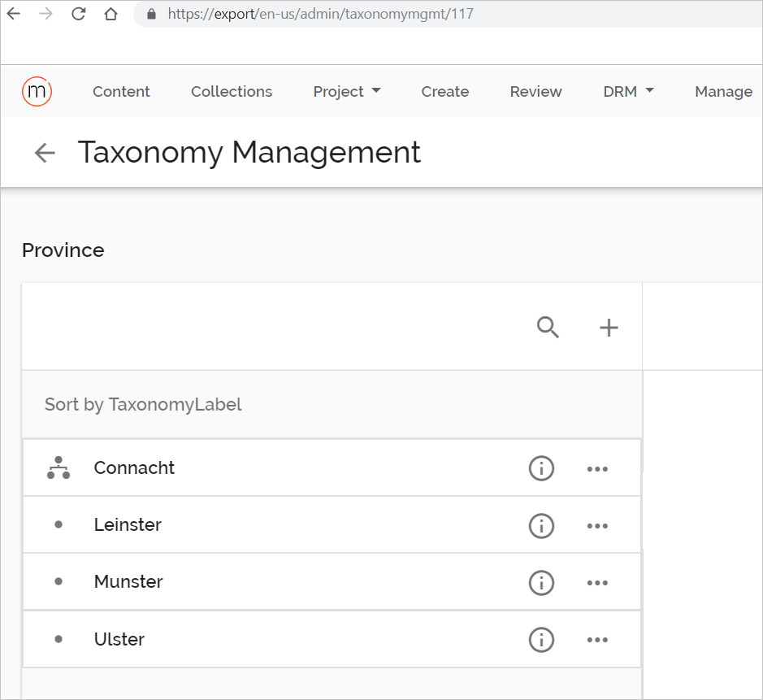Open the search for Province taxonomy terms
This screenshot has width=763, height=700.
point(547,327)
